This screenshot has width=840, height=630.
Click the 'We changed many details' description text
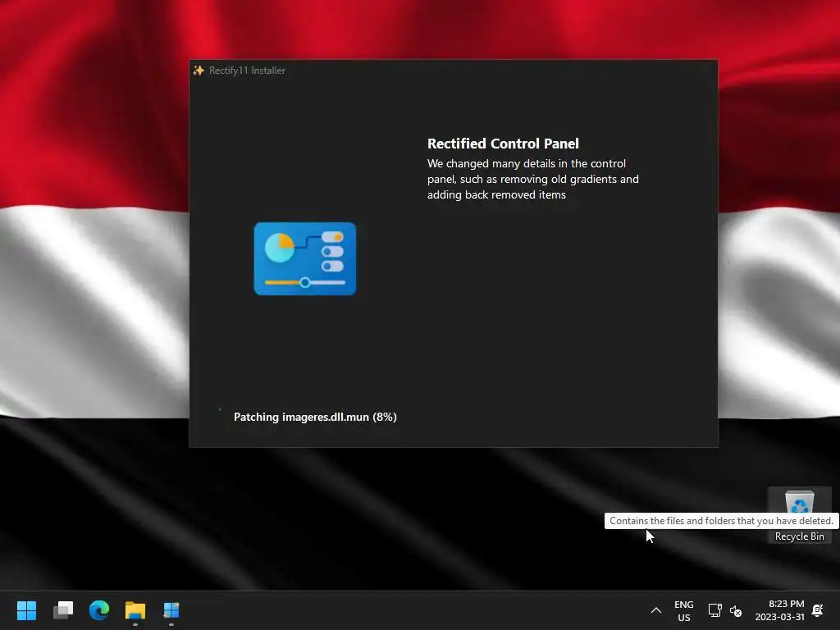pyautogui.click(x=533, y=179)
